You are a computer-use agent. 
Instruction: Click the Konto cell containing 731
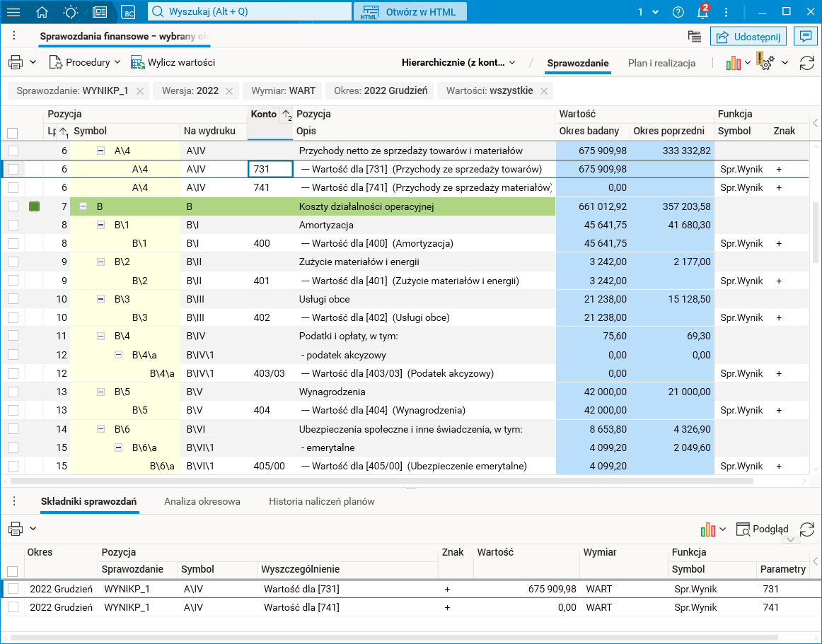[x=270, y=169]
